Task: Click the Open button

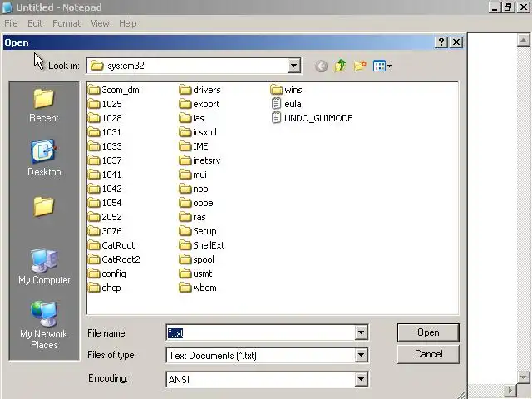Action: point(428,332)
